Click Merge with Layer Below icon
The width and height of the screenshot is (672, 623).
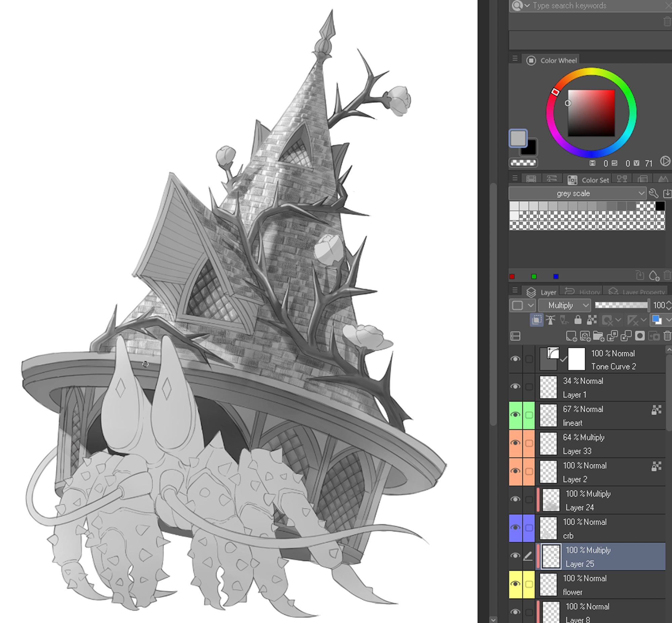626,336
